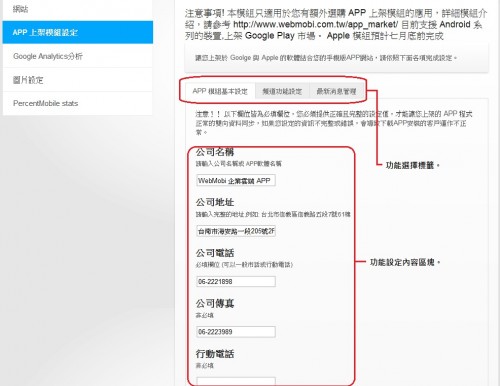This screenshot has width=500, height=386.
Task: Switch to the 頻道功能設定 tab
Action: [x=282, y=91]
